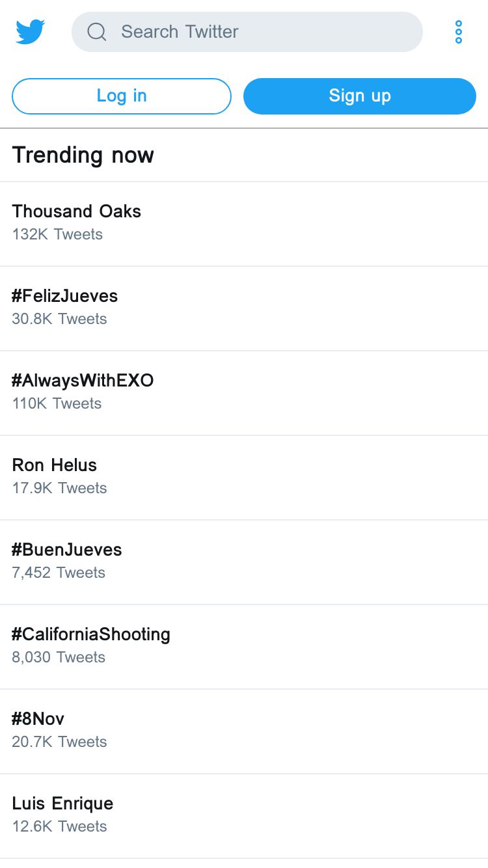The image size is (488, 868).
Task: Click the Trending now heading
Action: 83,155
